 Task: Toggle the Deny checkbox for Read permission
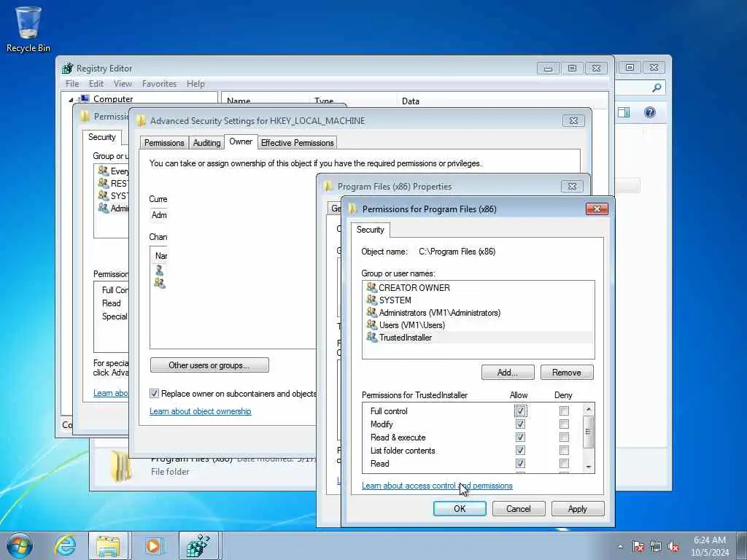[564, 463]
